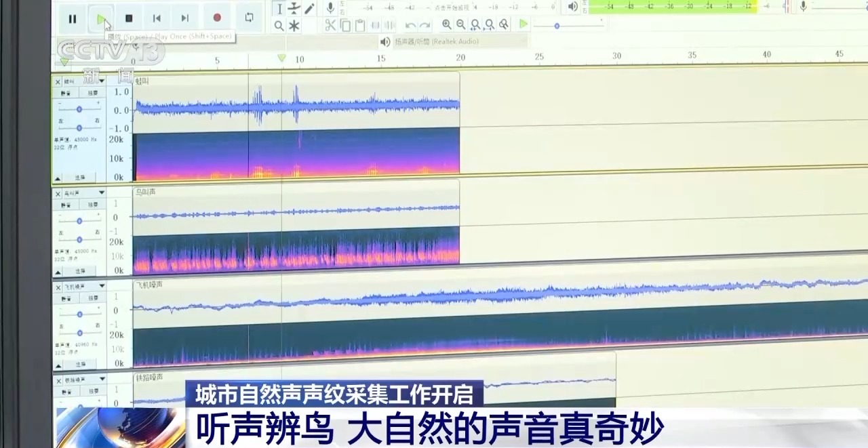Click the timeline ruler at 30 seconds
This screenshot has height=448, width=868.
click(616, 56)
